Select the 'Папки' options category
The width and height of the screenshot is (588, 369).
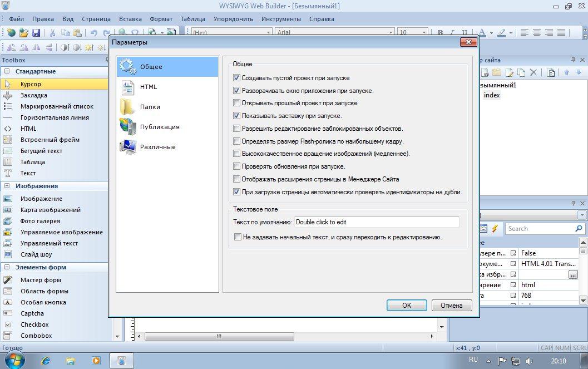coord(167,107)
